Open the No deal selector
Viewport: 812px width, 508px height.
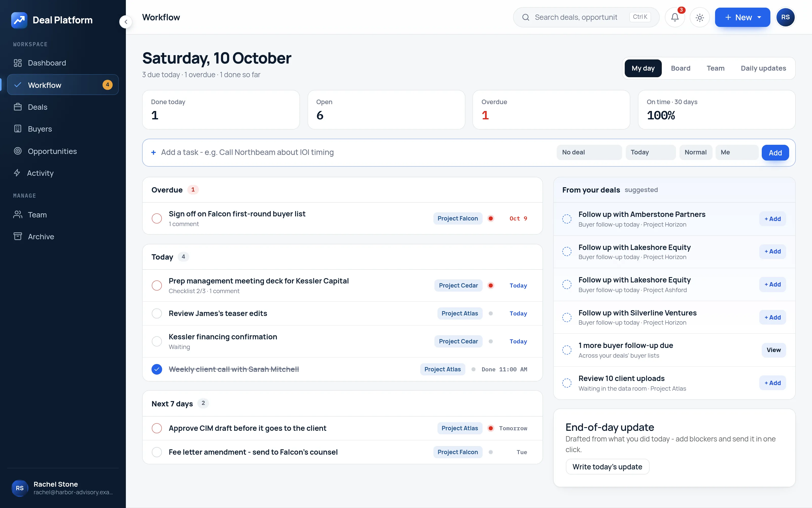pyautogui.click(x=589, y=153)
